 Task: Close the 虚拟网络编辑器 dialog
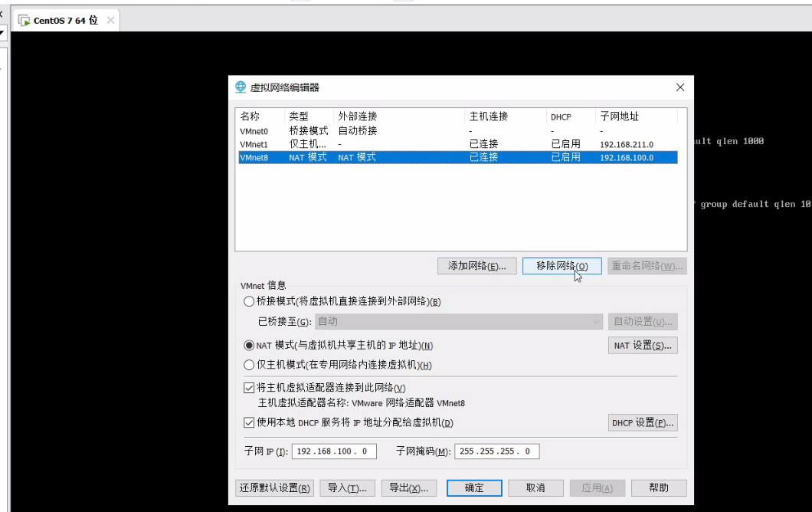(680, 87)
